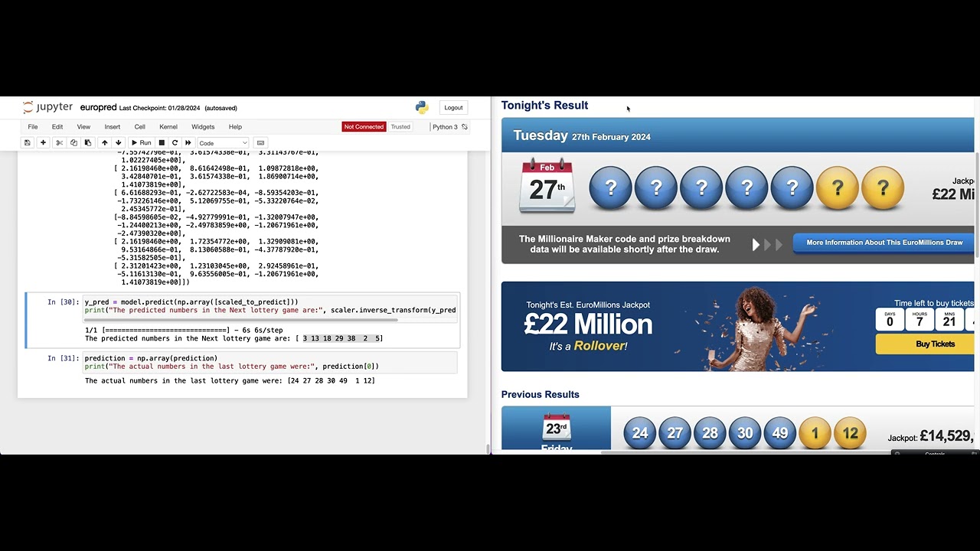Restart the kernel
980x551 pixels.
[x=175, y=143]
